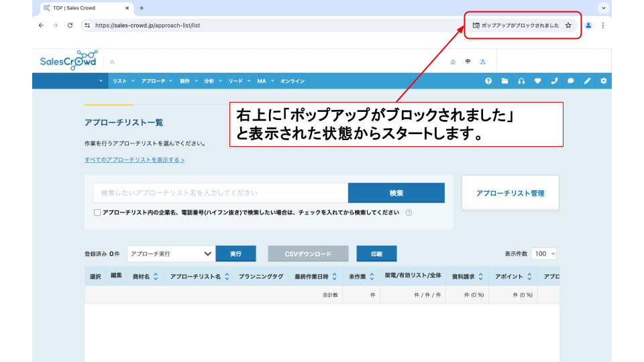
Task: Open the phone icon in the blue toolbar
Action: coord(554,81)
